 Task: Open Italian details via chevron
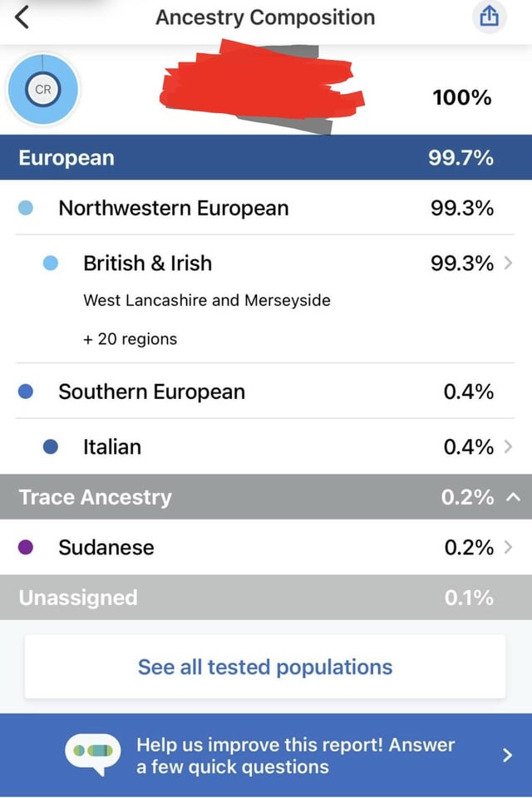click(508, 446)
